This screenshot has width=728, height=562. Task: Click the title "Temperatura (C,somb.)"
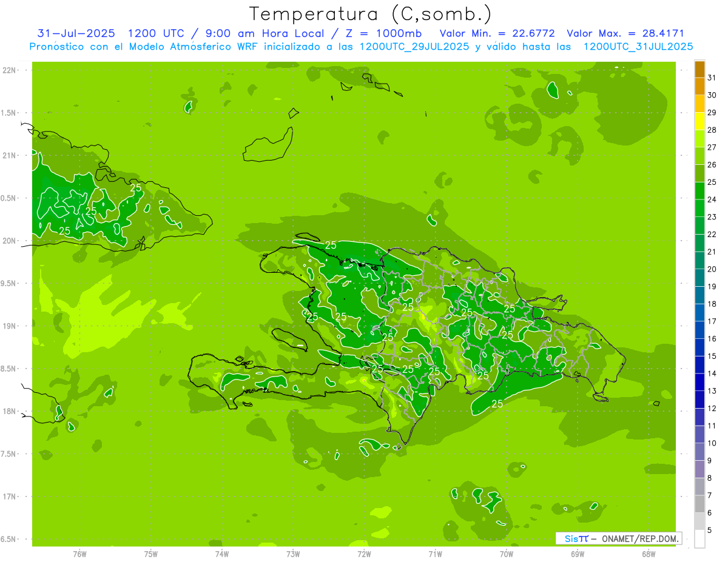pyautogui.click(x=371, y=14)
